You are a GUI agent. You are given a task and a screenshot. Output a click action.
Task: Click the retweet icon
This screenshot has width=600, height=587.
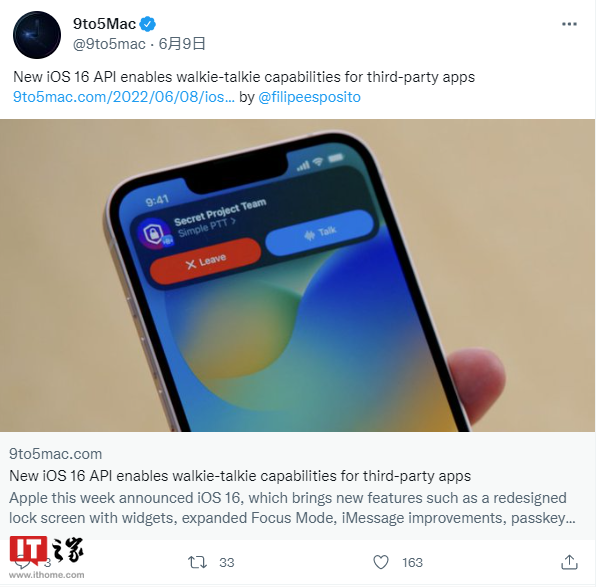coord(197,562)
